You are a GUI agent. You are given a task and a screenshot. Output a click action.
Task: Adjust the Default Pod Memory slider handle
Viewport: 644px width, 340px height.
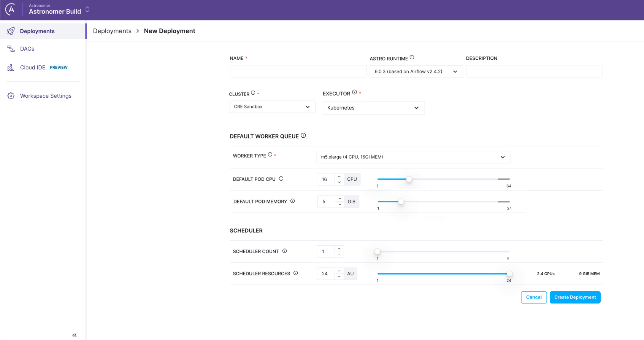[401, 202]
